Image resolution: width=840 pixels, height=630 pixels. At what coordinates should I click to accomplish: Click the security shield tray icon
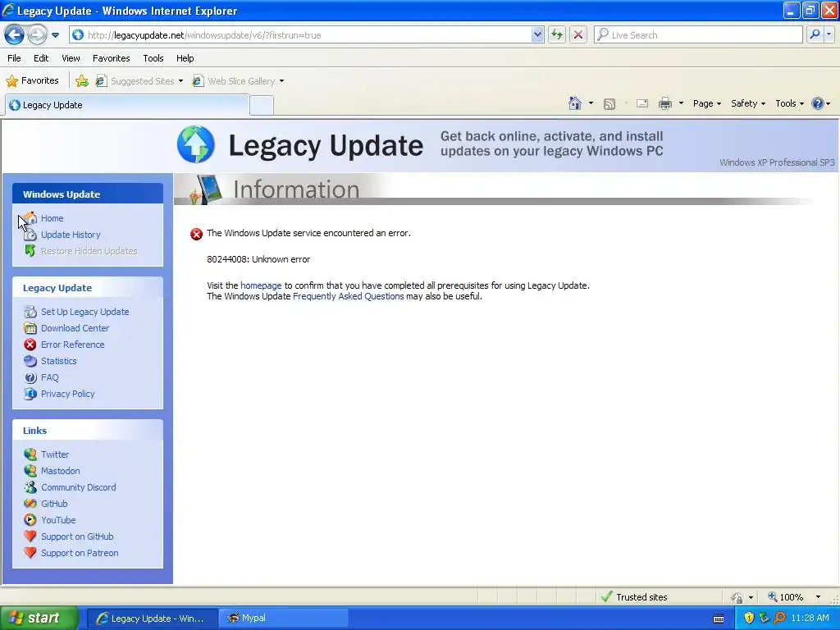[749, 618]
